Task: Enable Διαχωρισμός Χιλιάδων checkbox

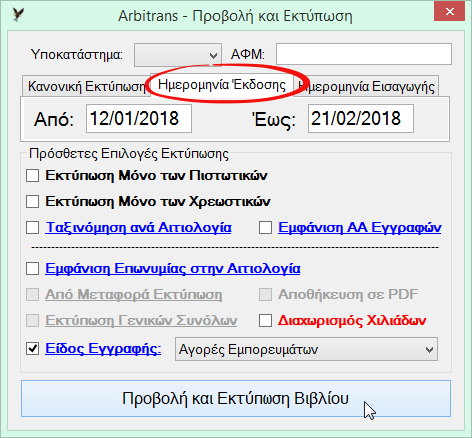Action: [265, 321]
